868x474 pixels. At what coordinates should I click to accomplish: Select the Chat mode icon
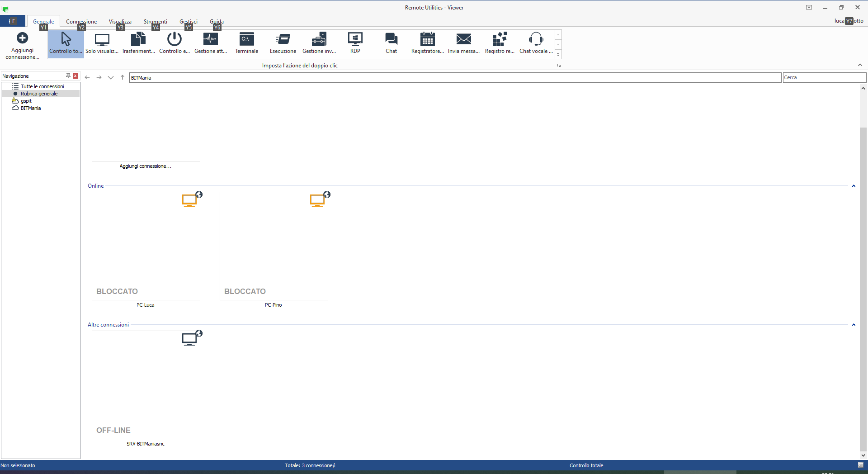[391, 40]
